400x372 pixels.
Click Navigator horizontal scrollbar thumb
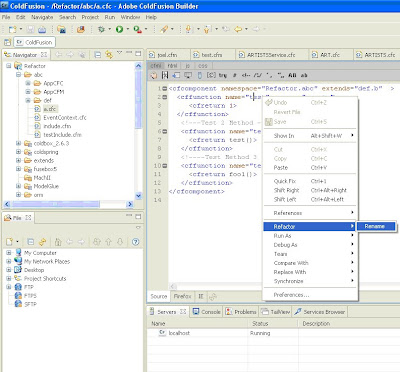55,204
